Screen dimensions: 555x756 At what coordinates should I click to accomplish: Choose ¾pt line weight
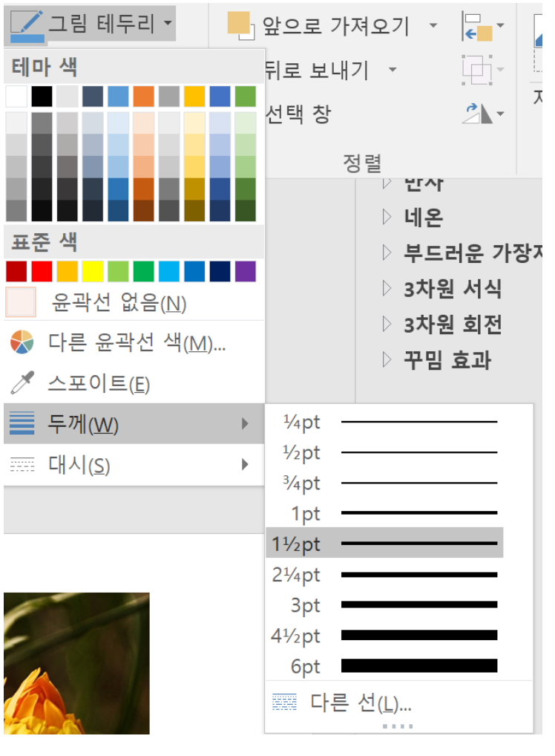click(384, 483)
